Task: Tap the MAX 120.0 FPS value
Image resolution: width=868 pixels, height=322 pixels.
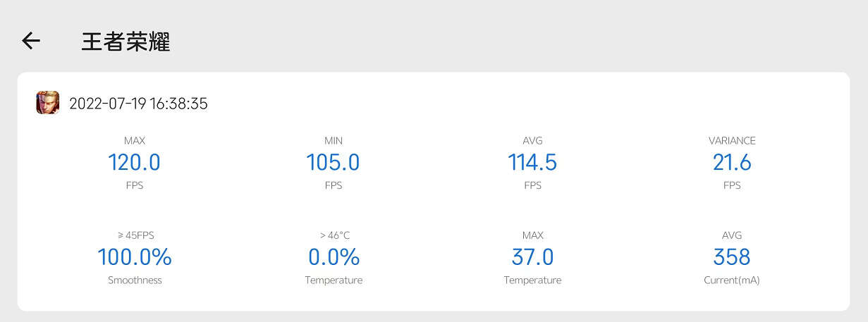Action: pyautogui.click(x=134, y=163)
